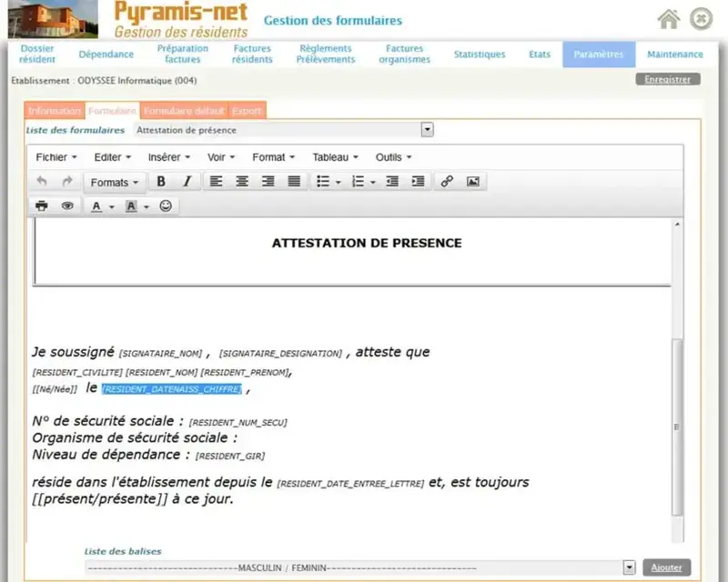Expand the Liste des formulaires combo box
This screenshot has width=728, height=582.
pyautogui.click(x=427, y=130)
